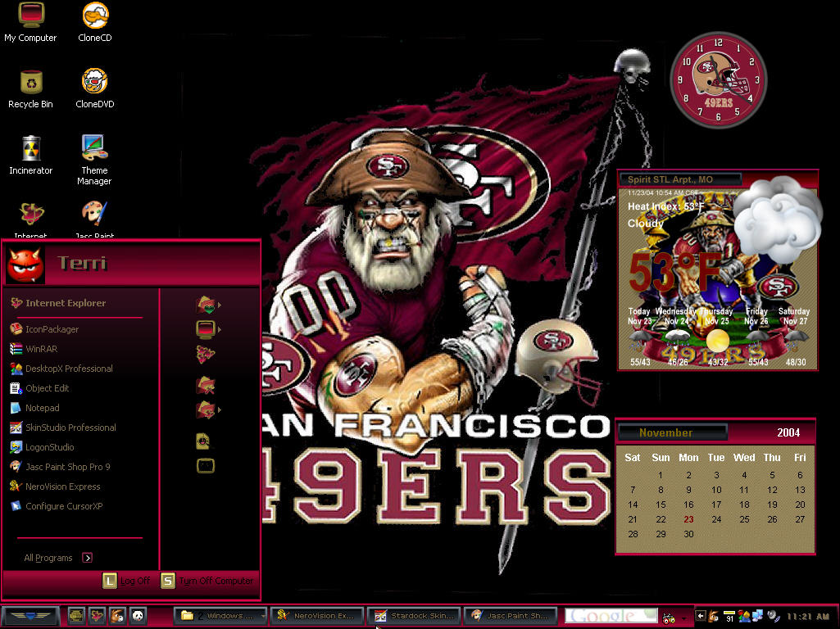Click the Log Off button

(126, 581)
